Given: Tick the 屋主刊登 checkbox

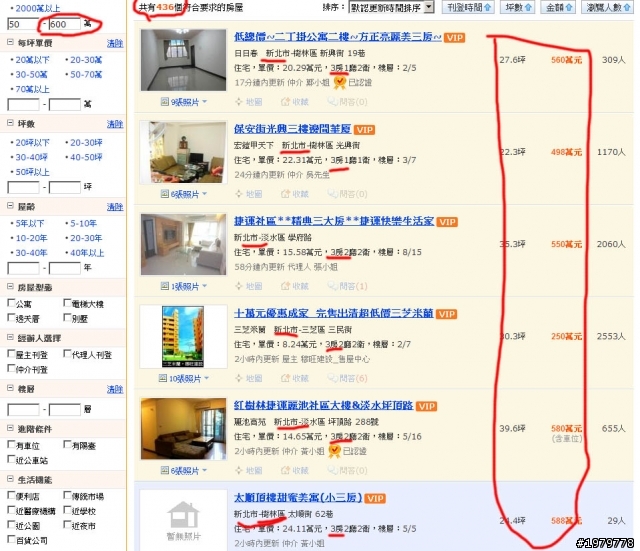Looking at the screenshot, I should click(x=11, y=353).
